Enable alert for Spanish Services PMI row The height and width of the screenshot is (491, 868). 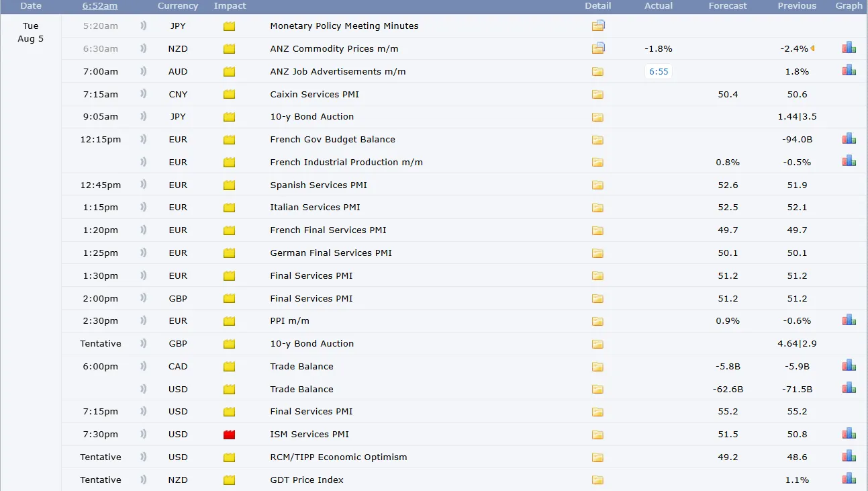click(143, 185)
